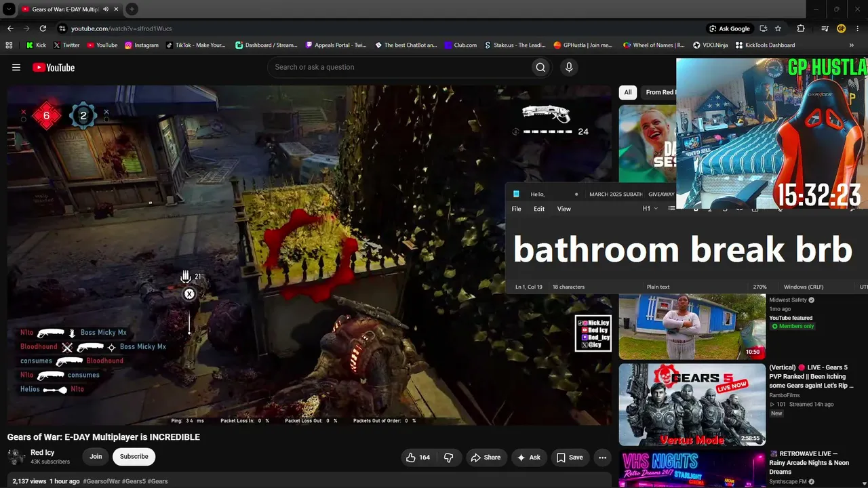Open Kick bookmark

pyautogui.click(x=36, y=45)
